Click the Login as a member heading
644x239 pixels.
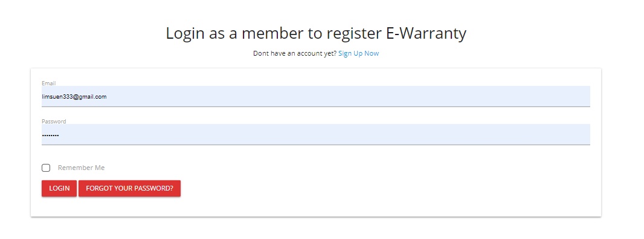316,33
